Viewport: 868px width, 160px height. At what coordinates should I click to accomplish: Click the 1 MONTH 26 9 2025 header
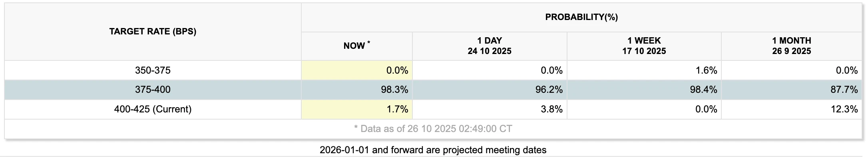[791, 46]
